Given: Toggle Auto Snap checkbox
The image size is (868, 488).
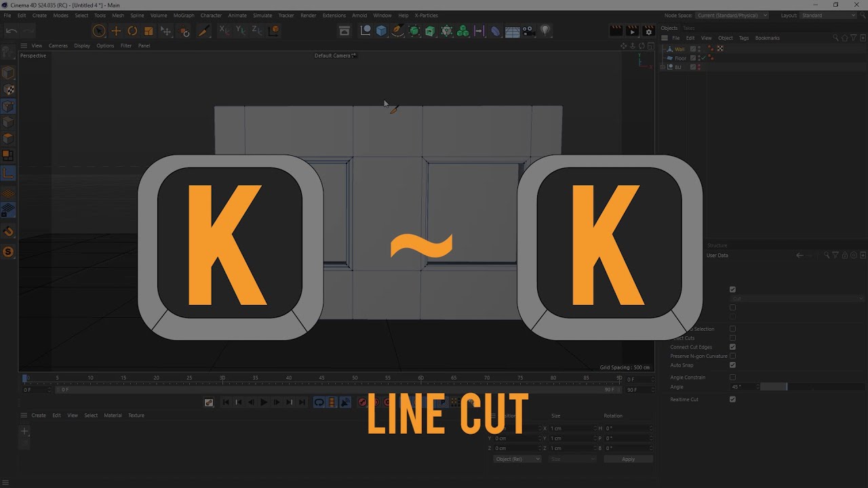Looking at the screenshot, I should 732,365.
